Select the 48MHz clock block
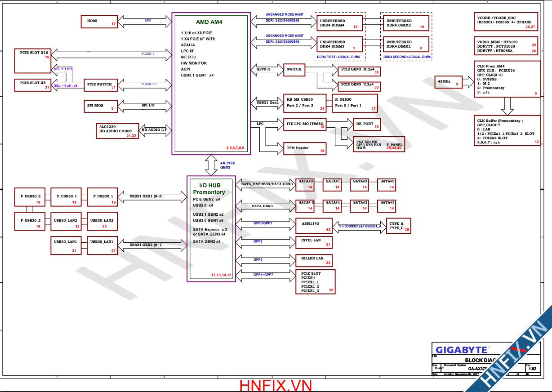 point(448,82)
